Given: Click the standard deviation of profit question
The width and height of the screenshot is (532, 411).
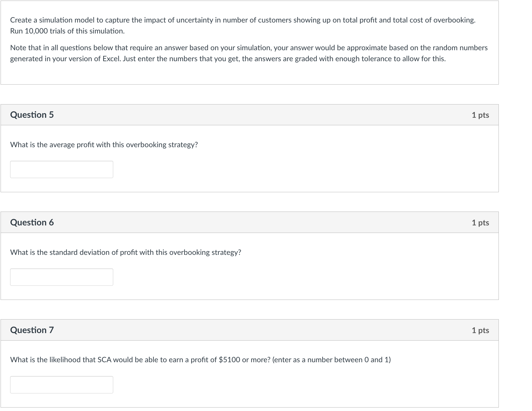Looking at the screenshot, I should point(126,252).
